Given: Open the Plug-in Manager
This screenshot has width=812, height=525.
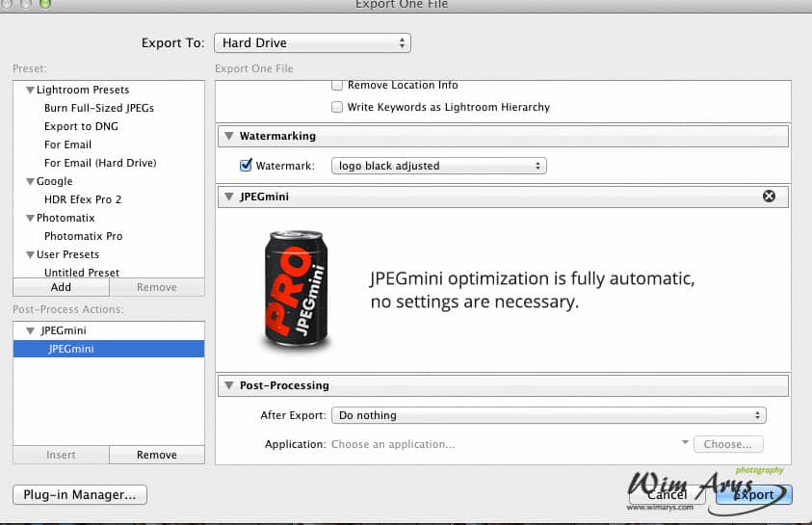Looking at the screenshot, I should [80, 494].
